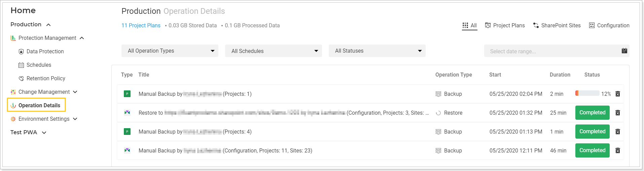Delete the 02:04 PM manual backup entry
This screenshot has height=171, width=644.
pos(618,94)
